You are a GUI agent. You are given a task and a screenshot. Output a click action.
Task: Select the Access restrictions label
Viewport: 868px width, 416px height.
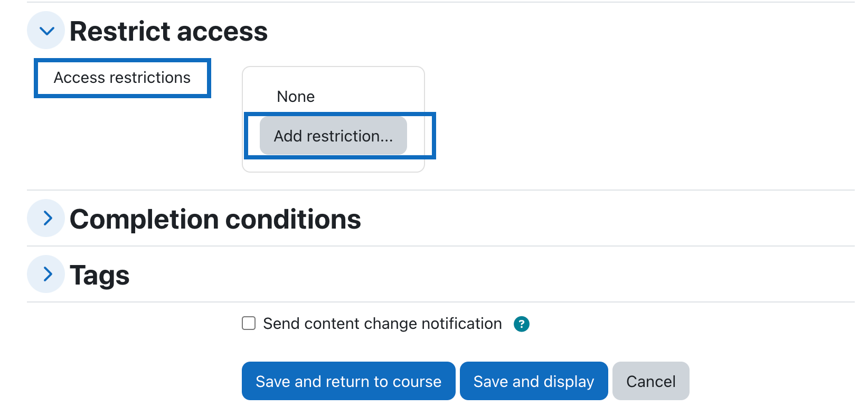(x=122, y=78)
